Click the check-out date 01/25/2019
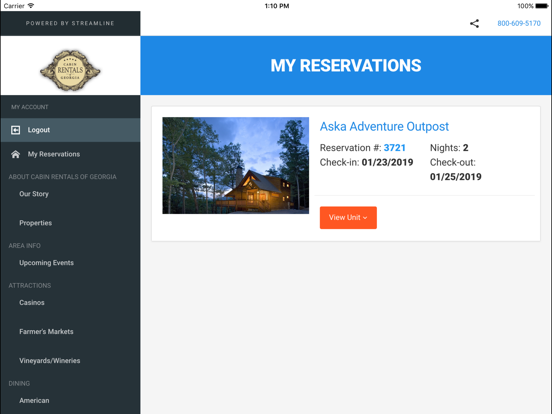The image size is (552, 414). tap(456, 177)
